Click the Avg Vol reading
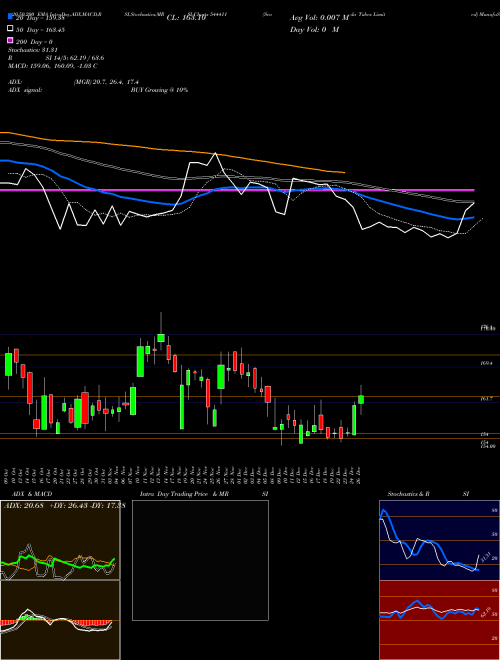 (320, 17)
